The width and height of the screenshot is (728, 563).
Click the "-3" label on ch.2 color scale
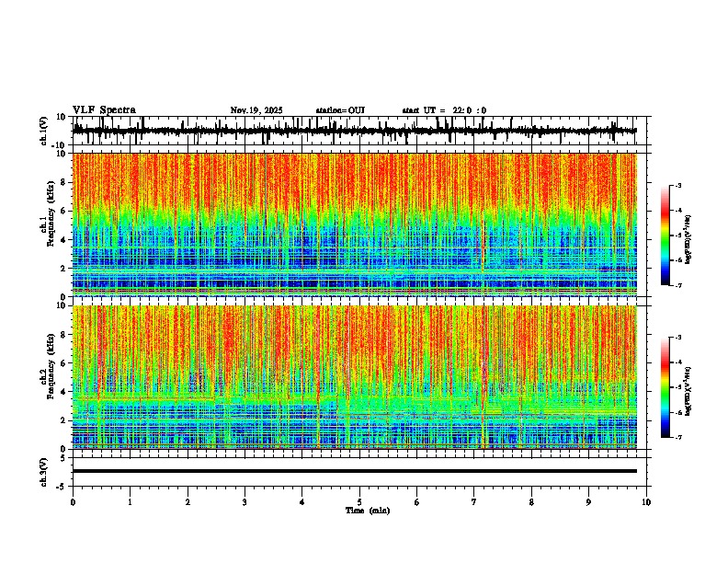pyautogui.click(x=678, y=338)
